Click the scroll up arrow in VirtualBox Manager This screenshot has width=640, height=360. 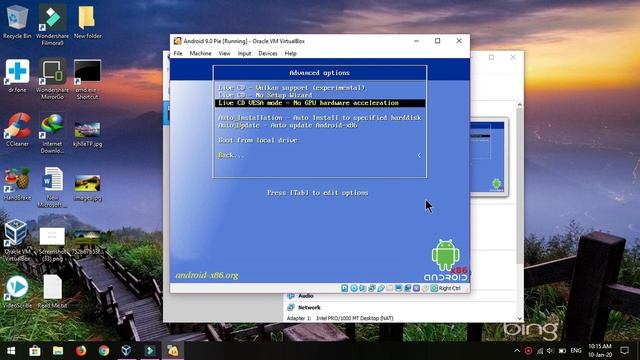(x=519, y=105)
